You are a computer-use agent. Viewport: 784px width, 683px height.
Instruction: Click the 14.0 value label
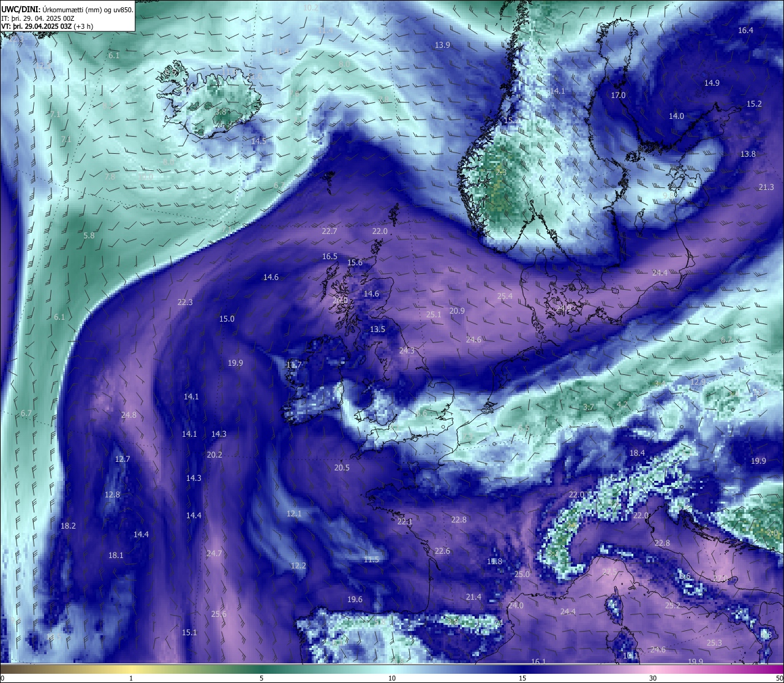[676, 116]
